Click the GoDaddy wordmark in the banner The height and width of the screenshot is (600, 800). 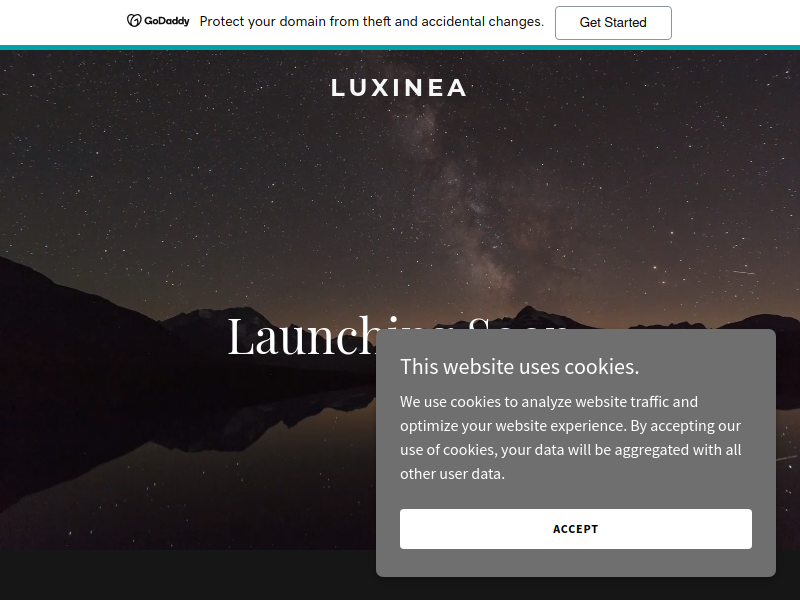point(167,21)
